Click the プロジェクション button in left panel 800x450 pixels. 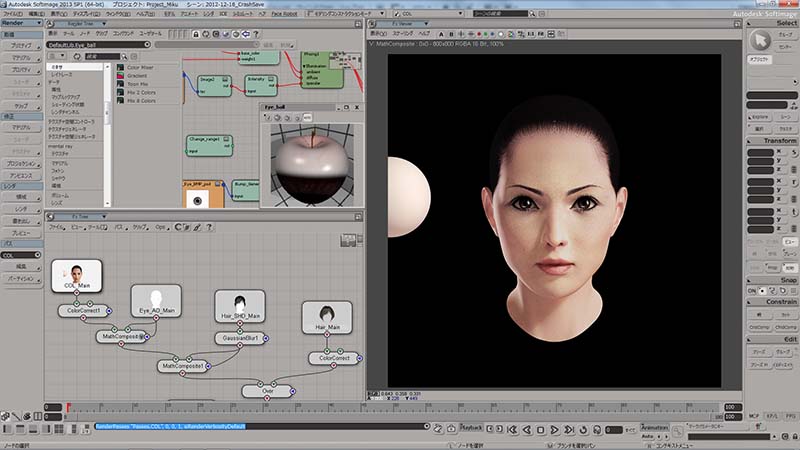click(x=21, y=164)
